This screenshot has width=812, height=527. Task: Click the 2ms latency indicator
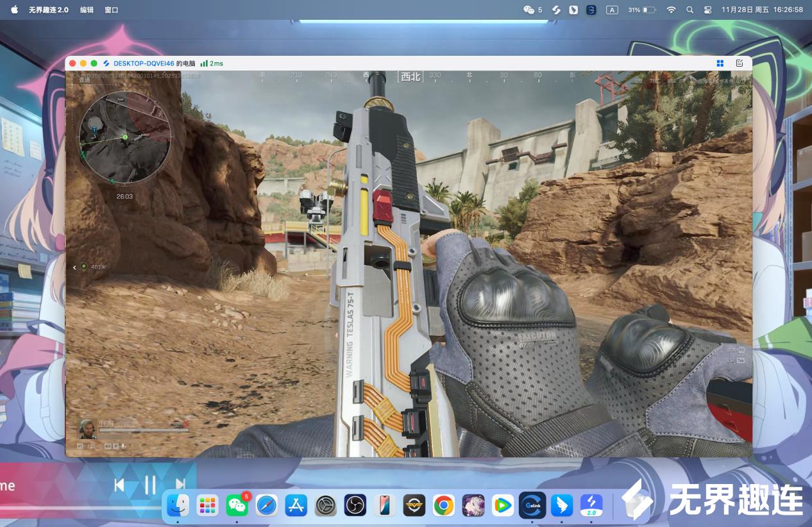pyautogui.click(x=212, y=63)
